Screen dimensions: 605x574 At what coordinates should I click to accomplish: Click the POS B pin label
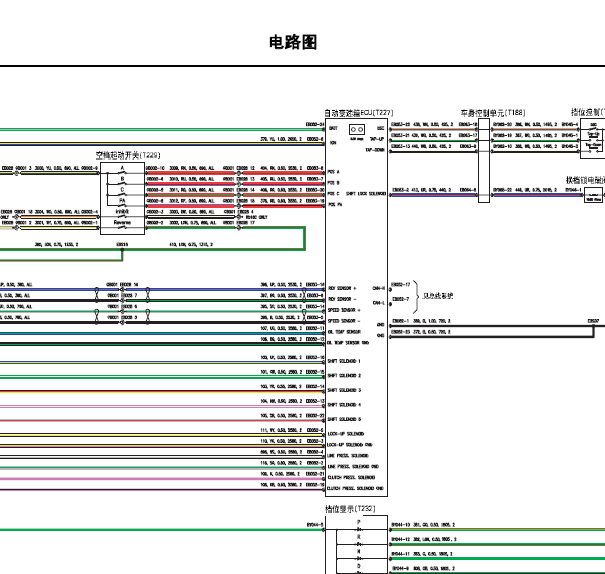[x=333, y=182]
